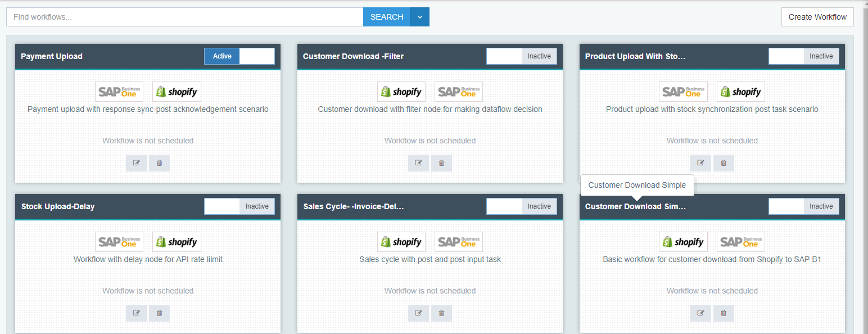868x334 pixels.
Task: Click the Create Workflow button
Action: click(817, 17)
